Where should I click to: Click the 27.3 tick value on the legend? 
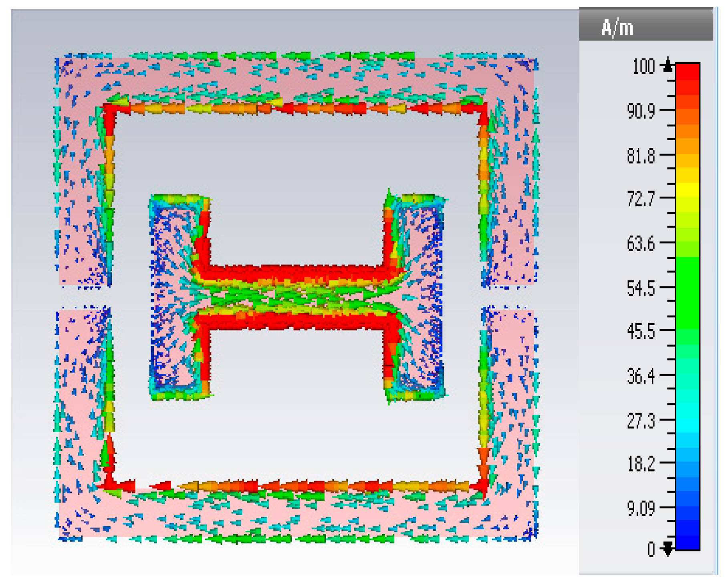[641, 421]
